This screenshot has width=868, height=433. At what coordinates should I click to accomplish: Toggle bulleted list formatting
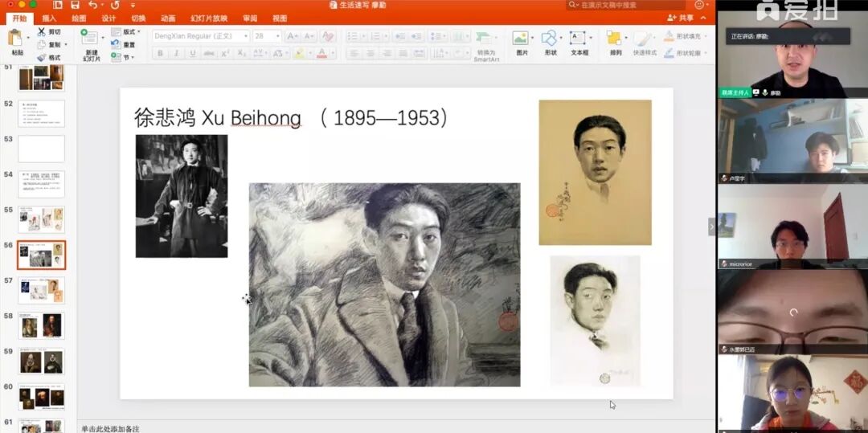(354, 36)
